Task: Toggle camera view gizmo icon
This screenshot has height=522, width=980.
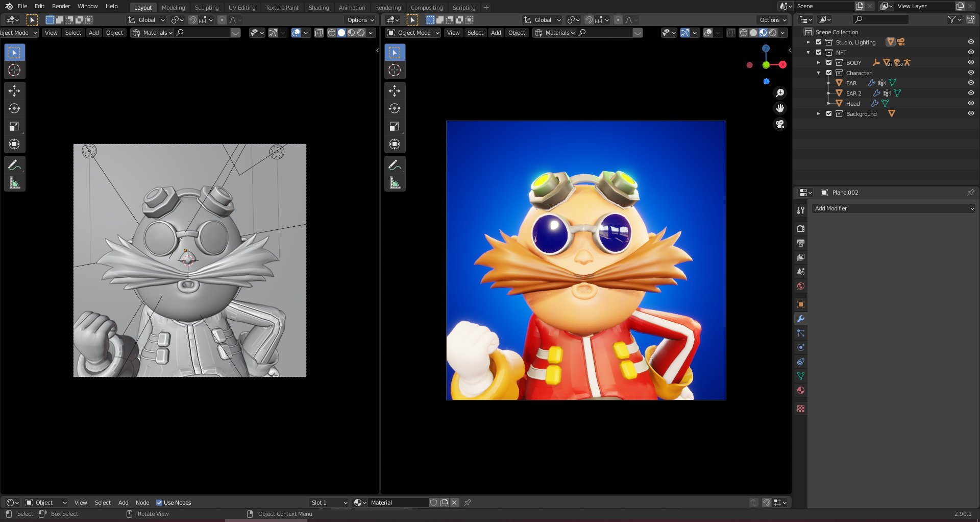Action: pyautogui.click(x=780, y=124)
